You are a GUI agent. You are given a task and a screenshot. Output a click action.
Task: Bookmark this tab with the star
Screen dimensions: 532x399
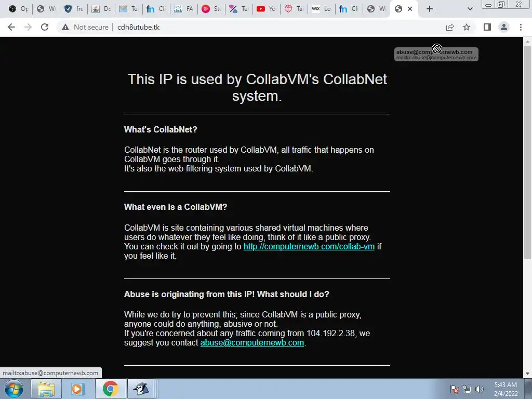click(467, 27)
